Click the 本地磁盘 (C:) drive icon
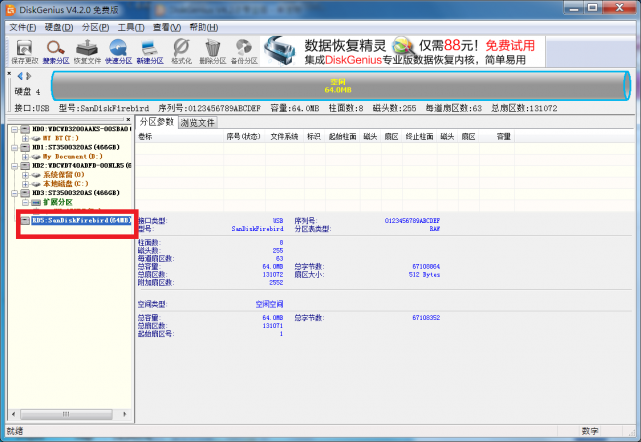Image resolution: width=641 pixels, height=442 pixels. (36, 184)
